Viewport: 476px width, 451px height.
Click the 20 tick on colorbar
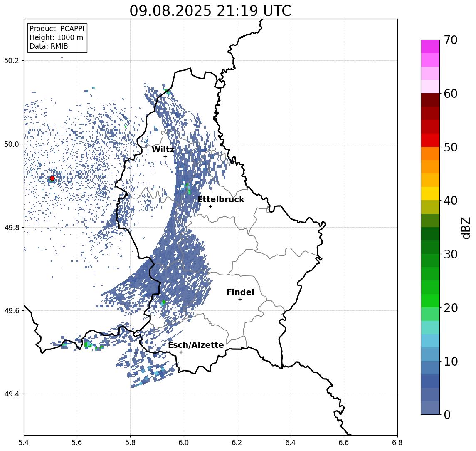451,307
